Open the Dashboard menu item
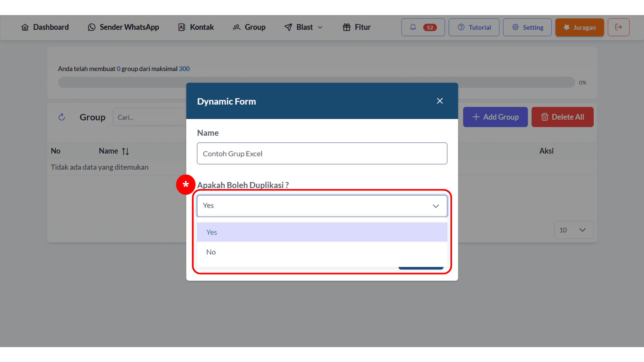Viewport: 644px width, 362px height. [45, 27]
